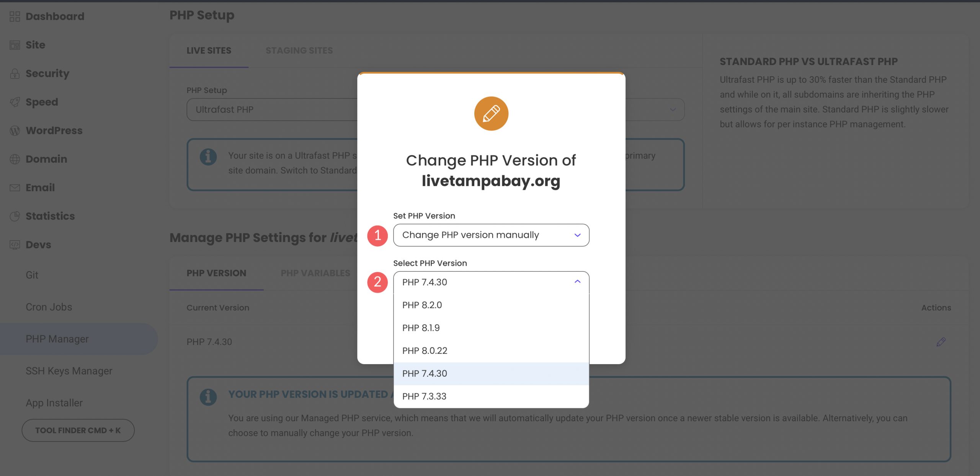
Task: Select PHP 8.2.0 from version dropdown
Action: coord(491,304)
